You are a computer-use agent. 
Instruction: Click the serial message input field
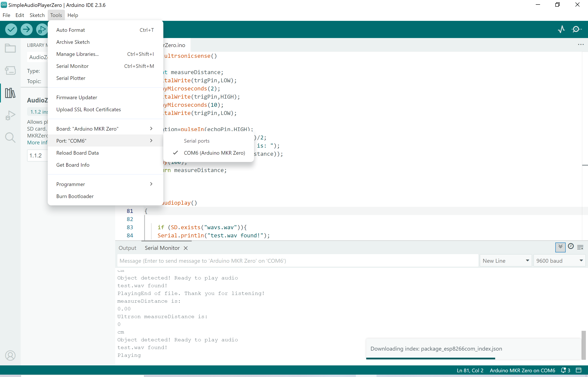(297, 261)
